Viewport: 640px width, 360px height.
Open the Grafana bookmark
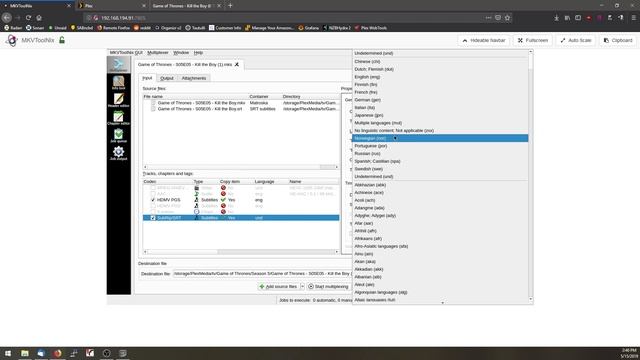[x=309, y=28]
